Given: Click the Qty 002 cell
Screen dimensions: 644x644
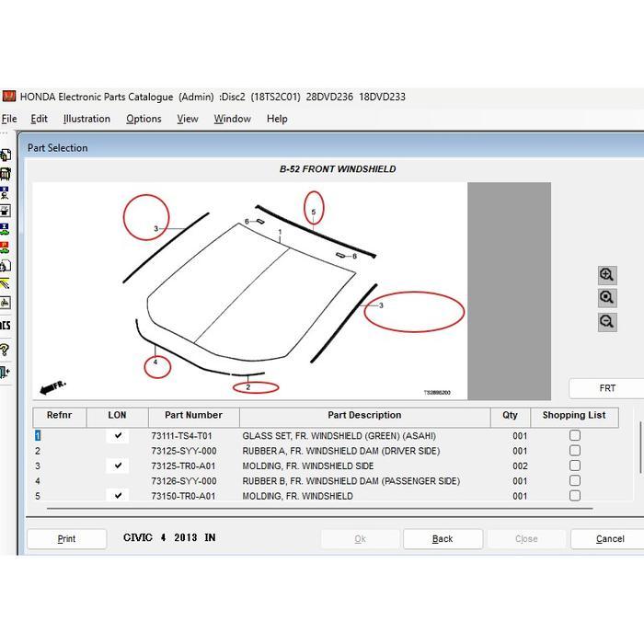Looking at the screenshot, I should tap(520, 466).
